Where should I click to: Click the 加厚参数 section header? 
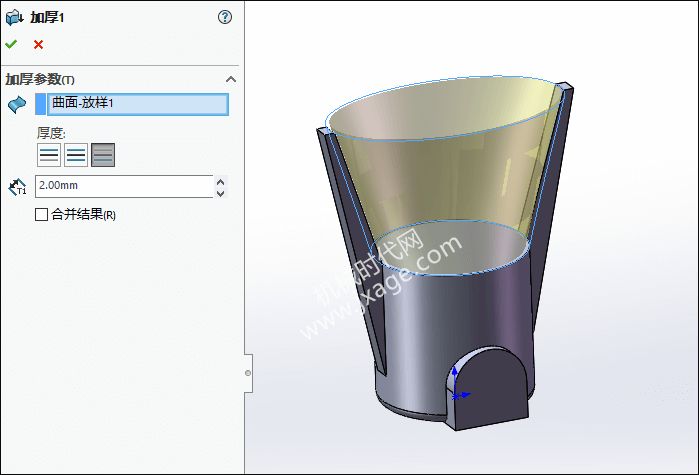coord(40,79)
